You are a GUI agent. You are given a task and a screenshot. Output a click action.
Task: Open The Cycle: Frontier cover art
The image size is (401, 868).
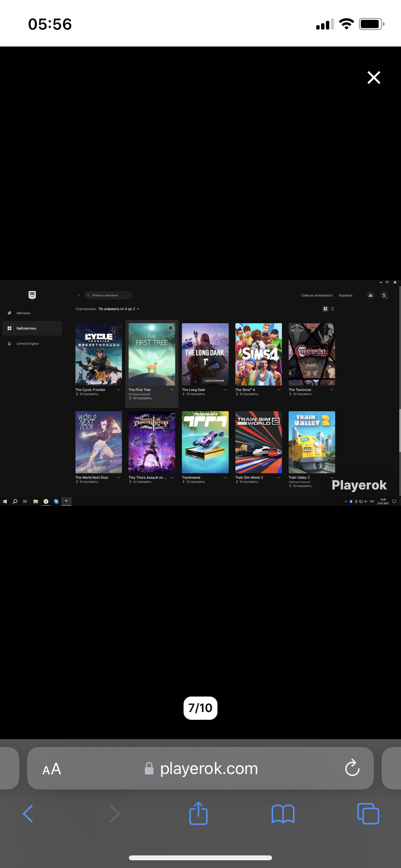coord(99,354)
